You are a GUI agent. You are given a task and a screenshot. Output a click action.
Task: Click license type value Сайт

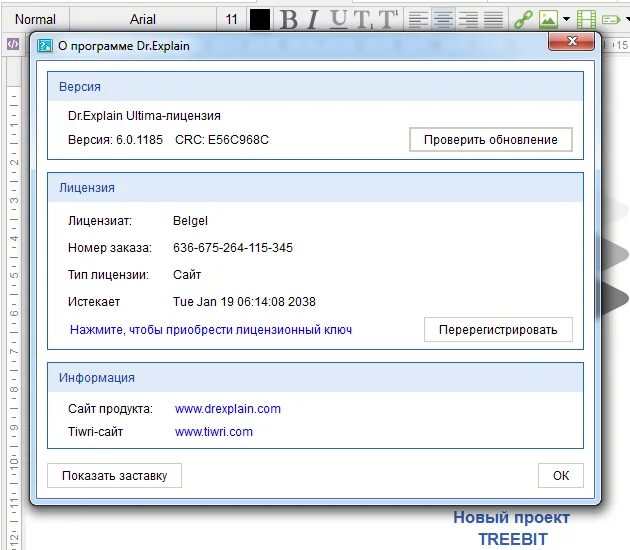[187, 275]
